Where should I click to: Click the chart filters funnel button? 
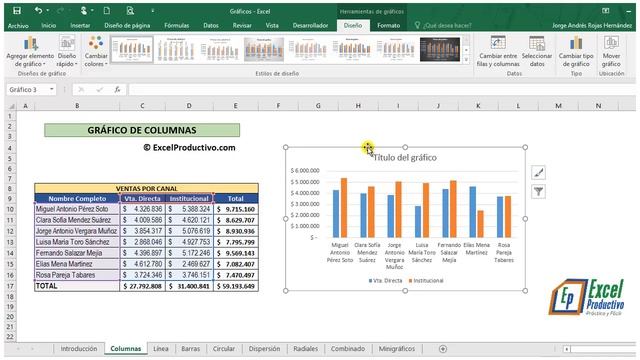[x=538, y=191]
